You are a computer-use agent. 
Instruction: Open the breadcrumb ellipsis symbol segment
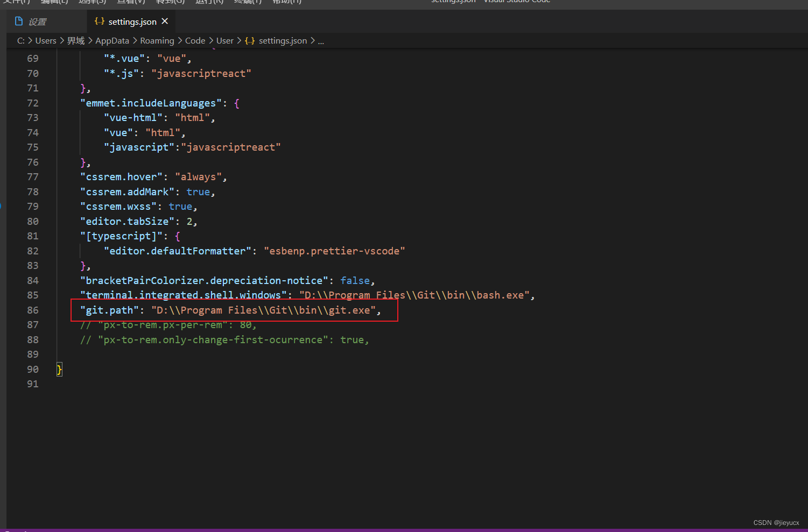point(321,40)
